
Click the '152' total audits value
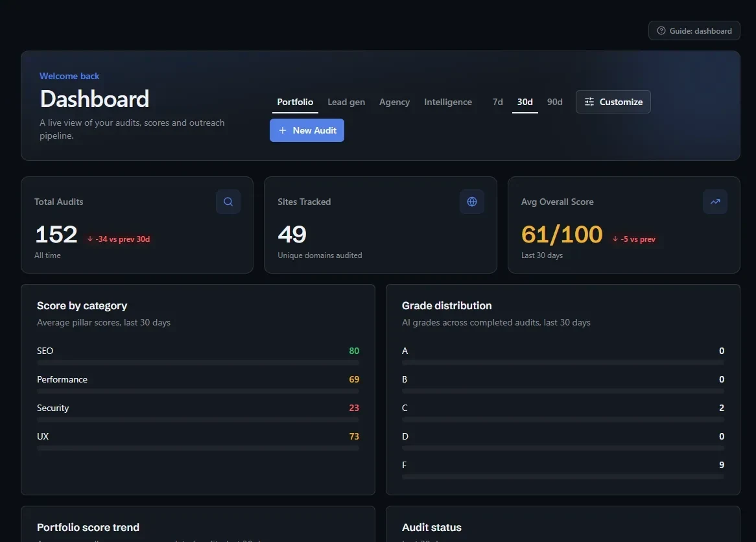click(x=56, y=234)
